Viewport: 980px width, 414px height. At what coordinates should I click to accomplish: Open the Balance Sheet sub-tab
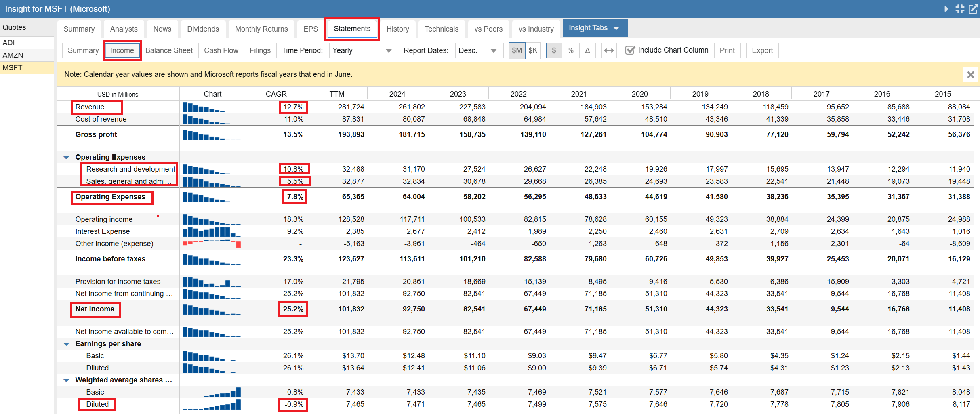169,50
